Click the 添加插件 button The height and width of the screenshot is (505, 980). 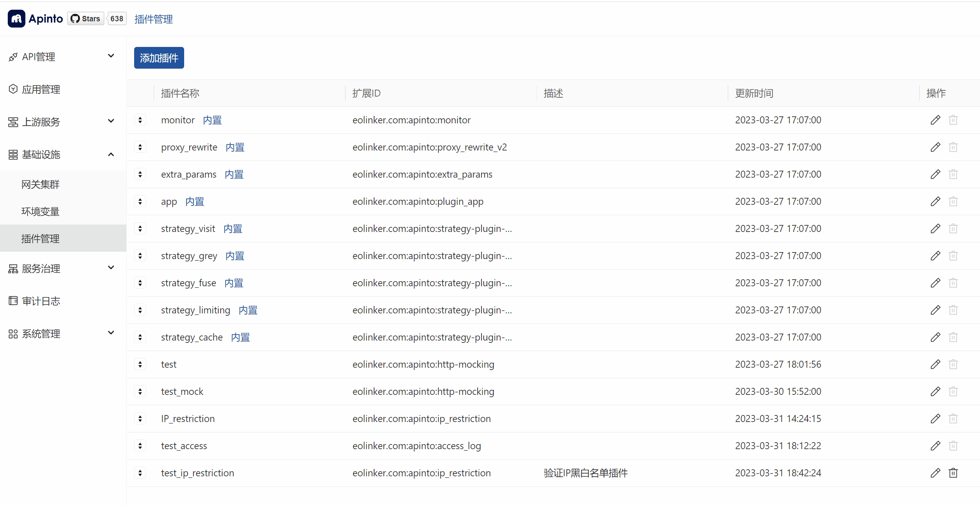(159, 58)
